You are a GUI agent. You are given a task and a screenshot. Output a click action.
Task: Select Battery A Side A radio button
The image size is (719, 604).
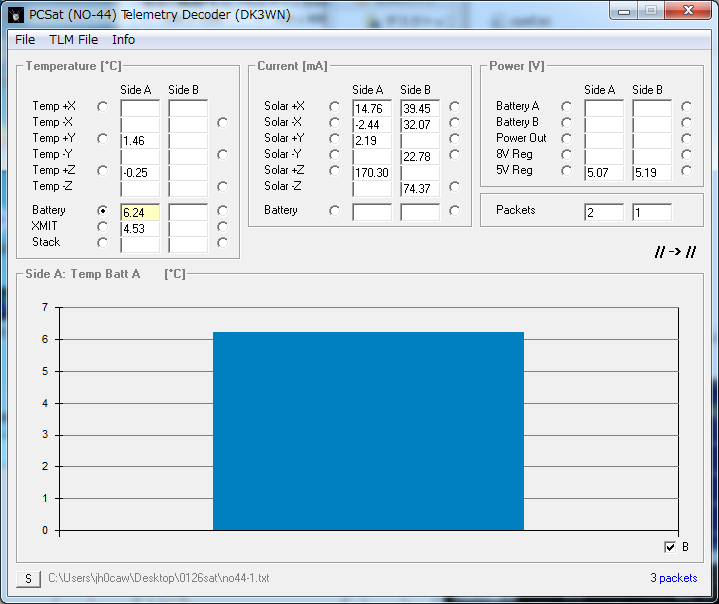click(567, 107)
